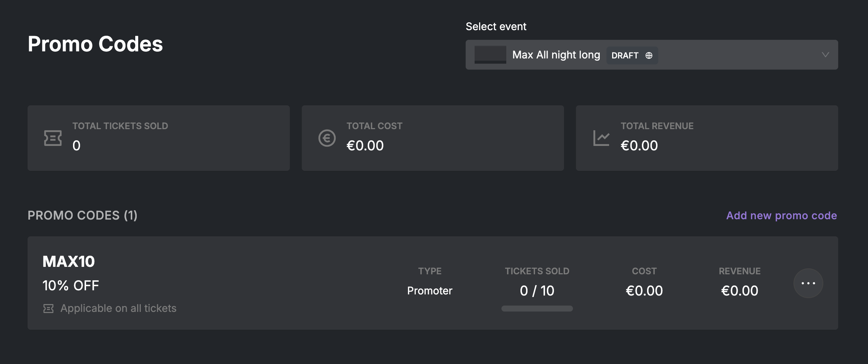Click the Total Revenue card
Screen dimensions: 868x364
pyautogui.click(x=707, y=138)
